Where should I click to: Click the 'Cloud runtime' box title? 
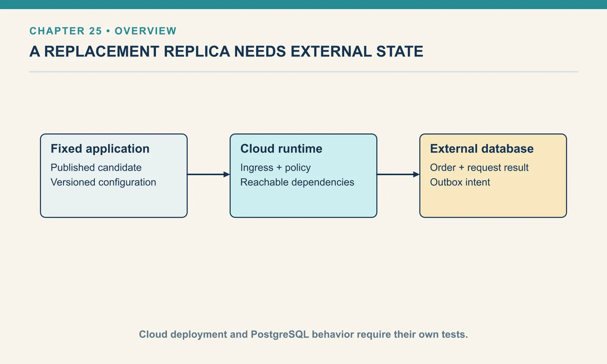point(281,149)
